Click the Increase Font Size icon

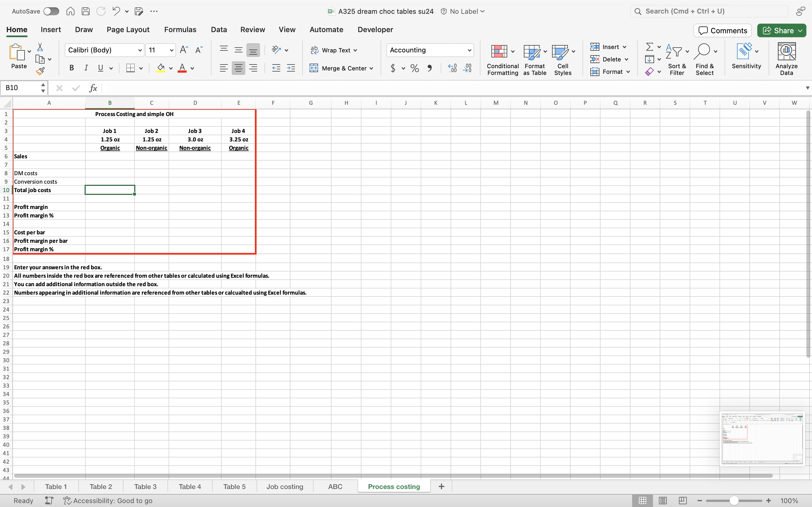[x=184, y=50]
